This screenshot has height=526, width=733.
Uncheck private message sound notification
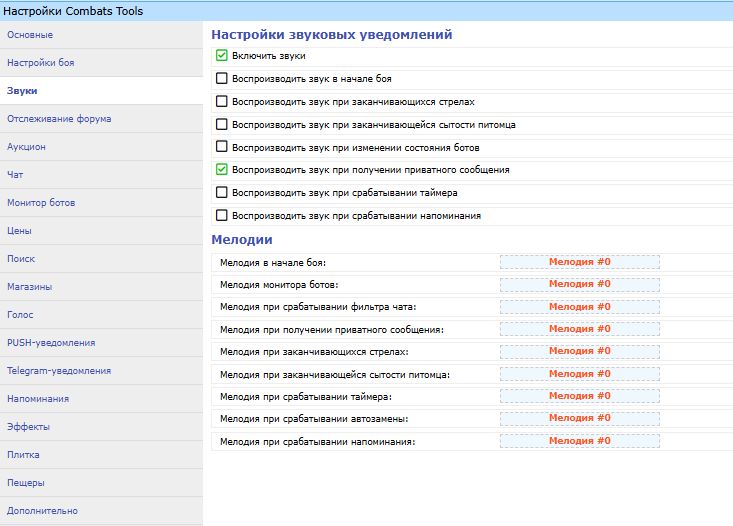tap(222, 170)
